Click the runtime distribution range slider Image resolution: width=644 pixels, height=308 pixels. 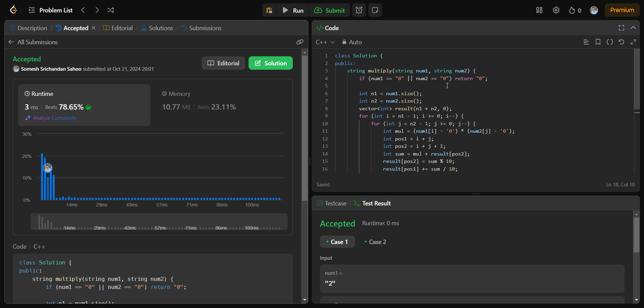point(159,222)
